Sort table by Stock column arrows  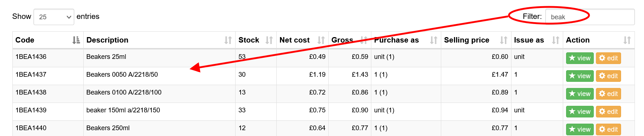[269, 40]
